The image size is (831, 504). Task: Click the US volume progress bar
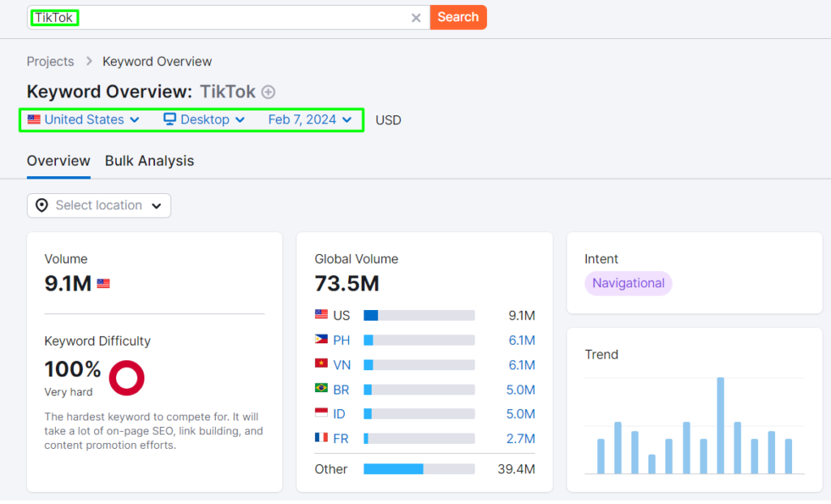pos(420,316)
